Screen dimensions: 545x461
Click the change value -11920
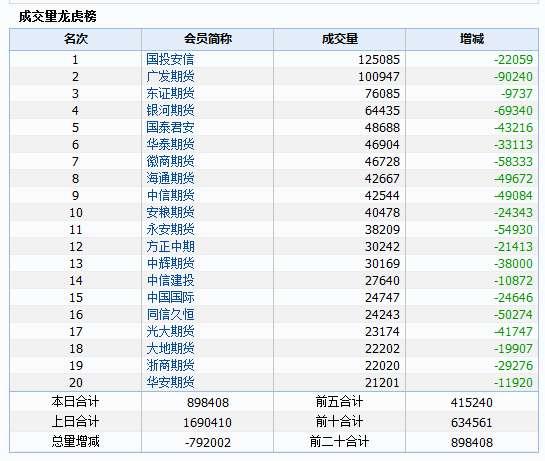click(513, 383)
